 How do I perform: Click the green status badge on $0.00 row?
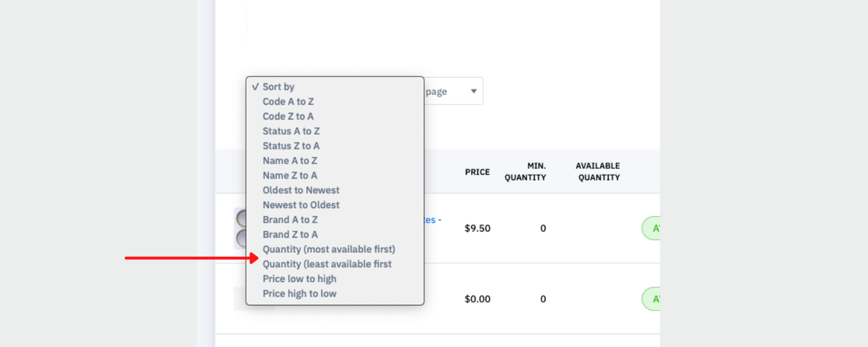pos(652,299)
